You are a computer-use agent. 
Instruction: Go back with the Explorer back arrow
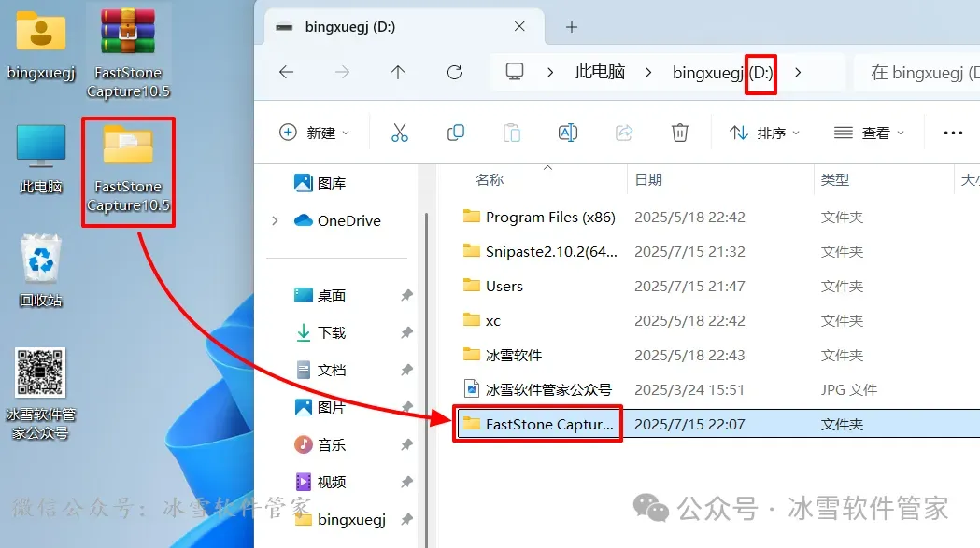[x=286, y=73]
